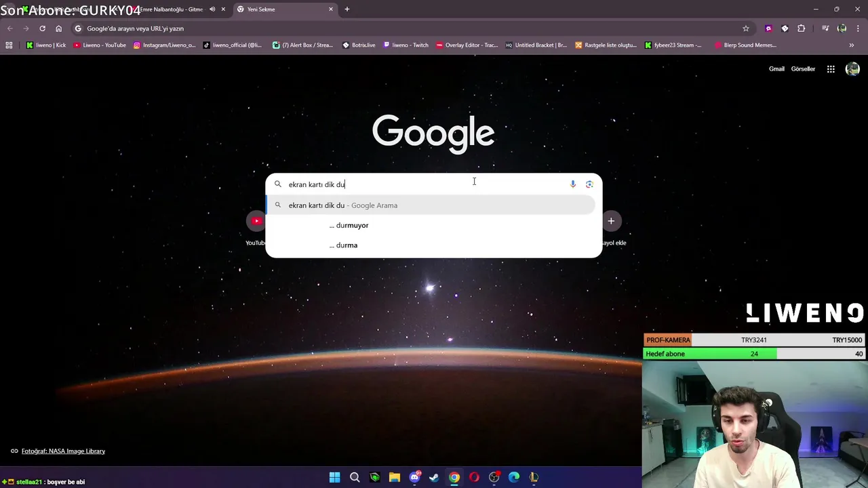Screen dimensions: 868x488
Task: Open the Google account avatar
Action: (x=852, y=69)
